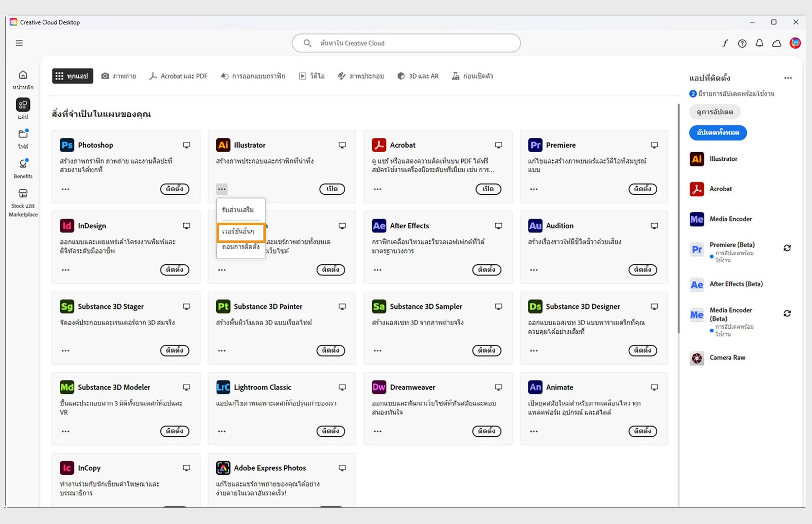Open the Files (ไฟล์) sidebar icon

tap(23, 134)
